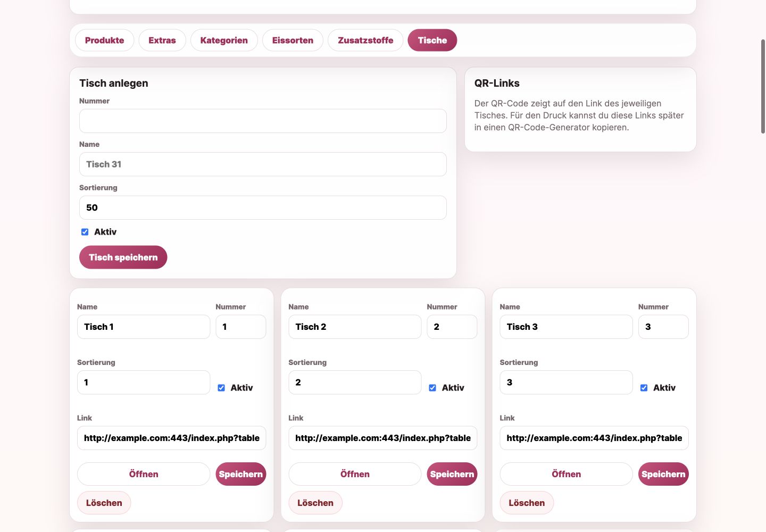
Task: Open the Extras tab
Action: [x=162, y=40]
